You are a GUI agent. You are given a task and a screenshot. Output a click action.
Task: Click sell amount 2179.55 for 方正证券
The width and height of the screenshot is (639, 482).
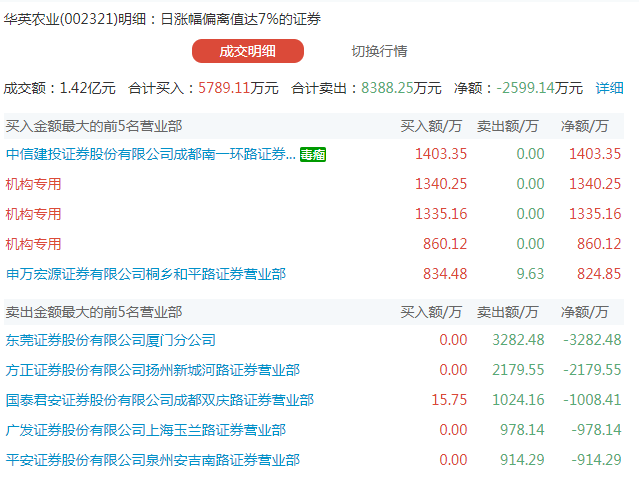pyautogui.click(x=518, y=370)
